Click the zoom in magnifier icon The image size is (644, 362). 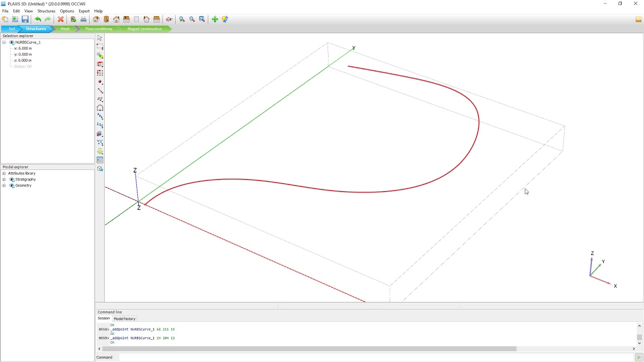pyautogui.click(x=182, y=19)
